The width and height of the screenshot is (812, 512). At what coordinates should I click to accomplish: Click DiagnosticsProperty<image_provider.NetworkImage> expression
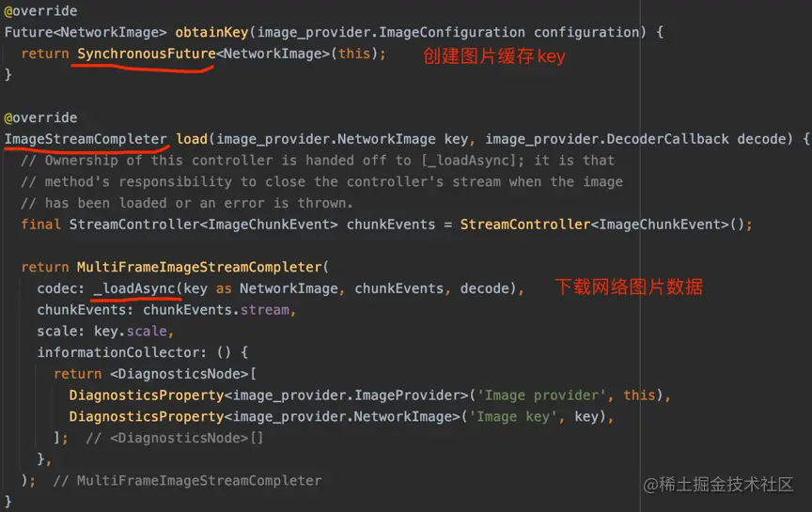(x=264, y=417)
